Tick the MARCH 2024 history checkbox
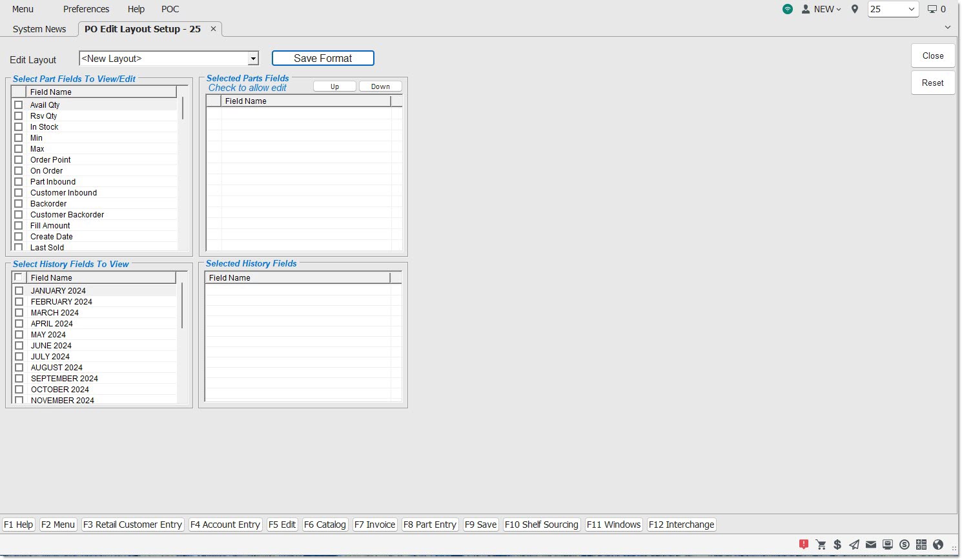The image size is (962, 560). [x=19, y=313]
